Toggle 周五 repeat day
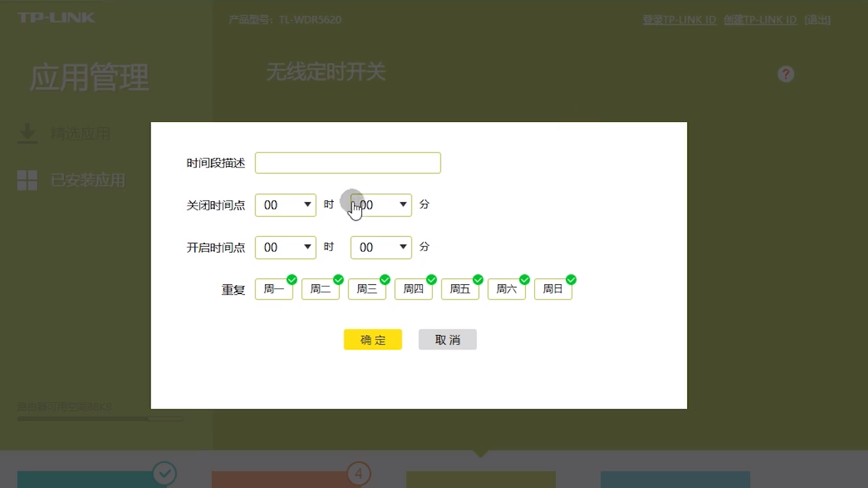This screenshot has width=868, height=488. pos(460,289)
